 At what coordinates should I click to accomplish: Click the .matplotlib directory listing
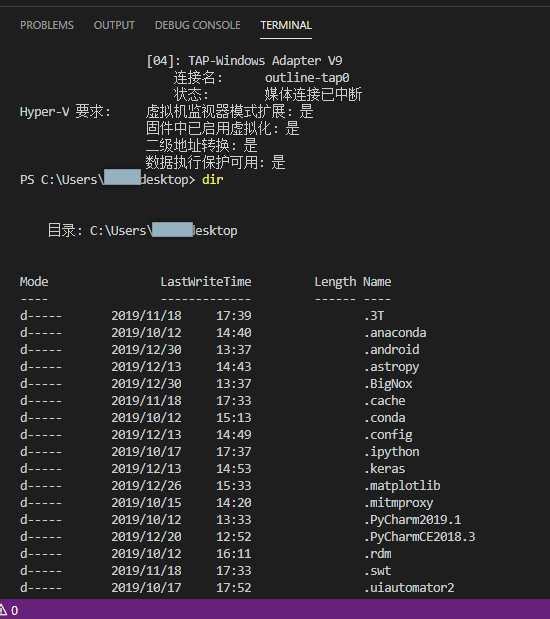(402, 486)
